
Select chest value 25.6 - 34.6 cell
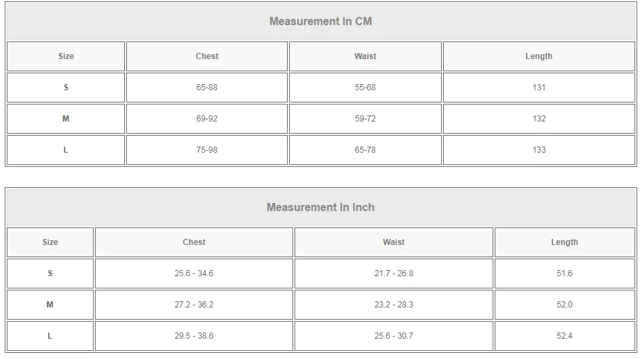194,273
